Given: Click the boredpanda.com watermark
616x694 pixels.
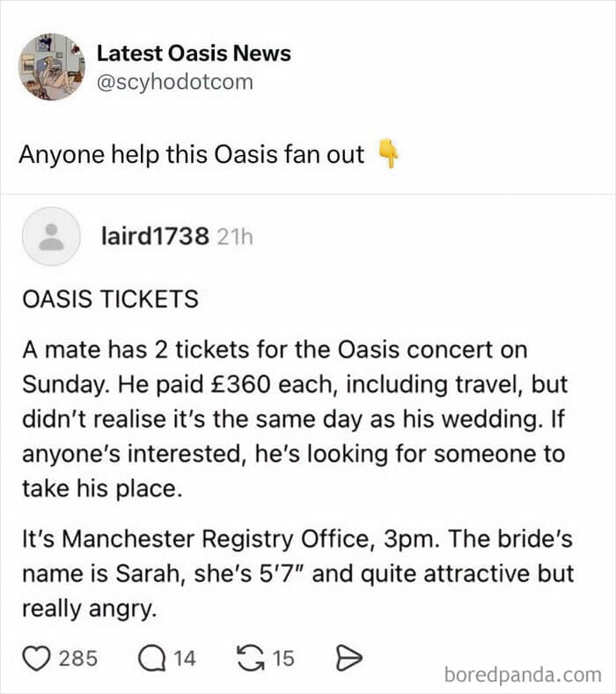Looking at the screenshot, I should pos(521,675).
